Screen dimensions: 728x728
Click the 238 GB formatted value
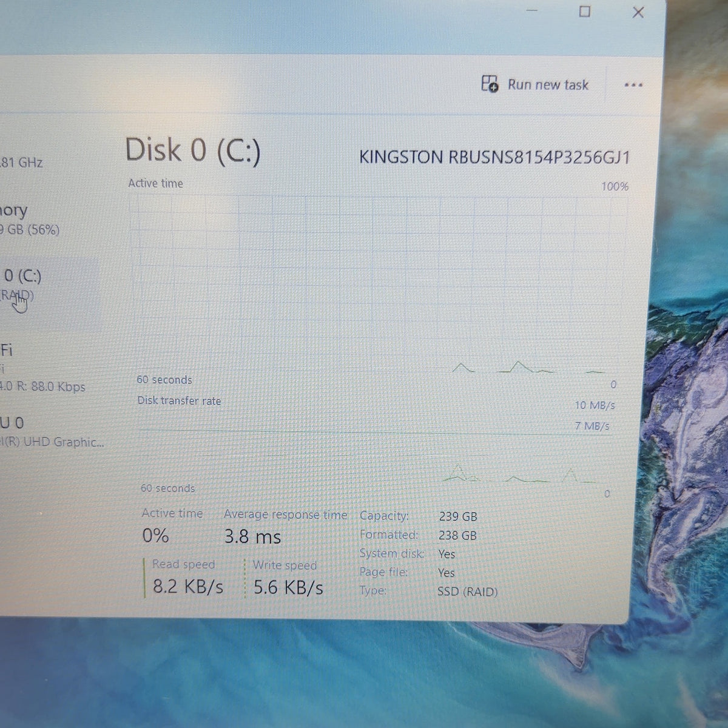(x=457, y=536)
